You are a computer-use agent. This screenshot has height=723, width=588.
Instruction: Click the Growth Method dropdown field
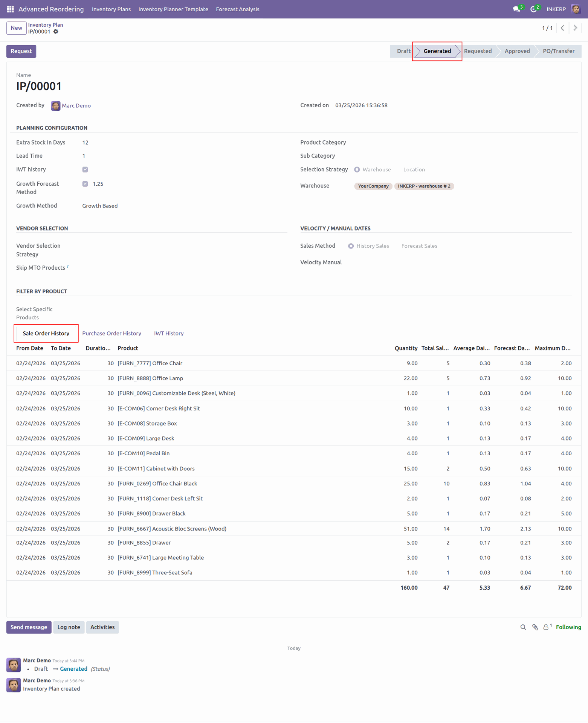click(x=100, y=206)
